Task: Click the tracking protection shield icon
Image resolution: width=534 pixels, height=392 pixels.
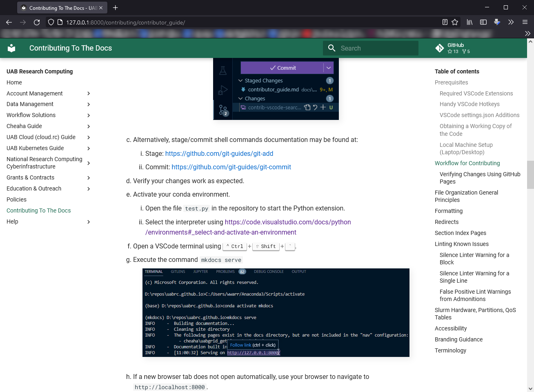Action: pyautogui.click(x=51, y=22)
